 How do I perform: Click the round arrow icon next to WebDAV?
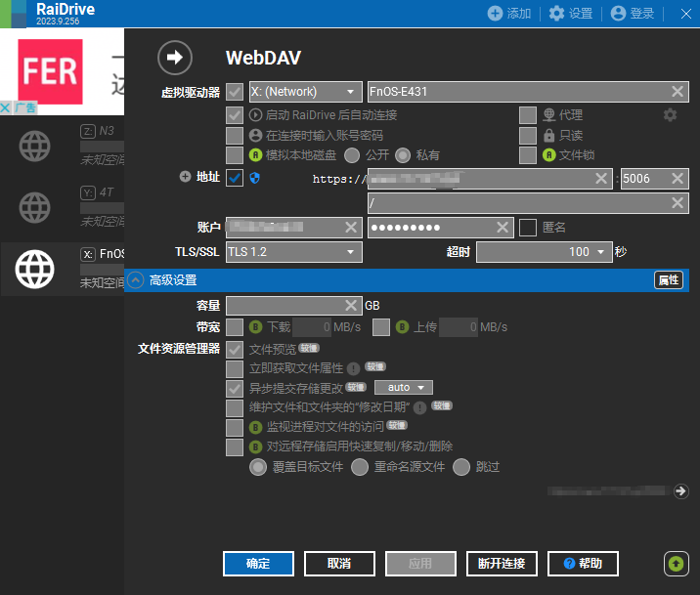pyautogui.click(x=175, y=58)
